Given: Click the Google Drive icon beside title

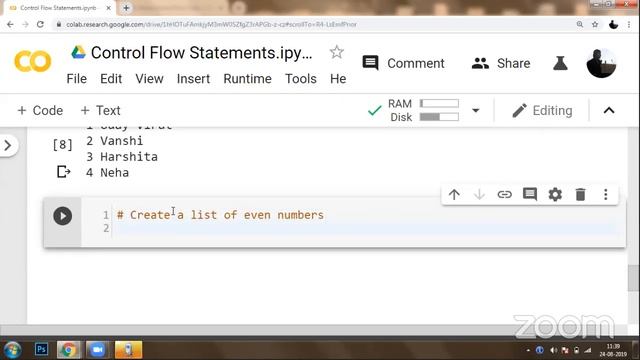Looking at the screenshot, I should click(x=78, y=52).
